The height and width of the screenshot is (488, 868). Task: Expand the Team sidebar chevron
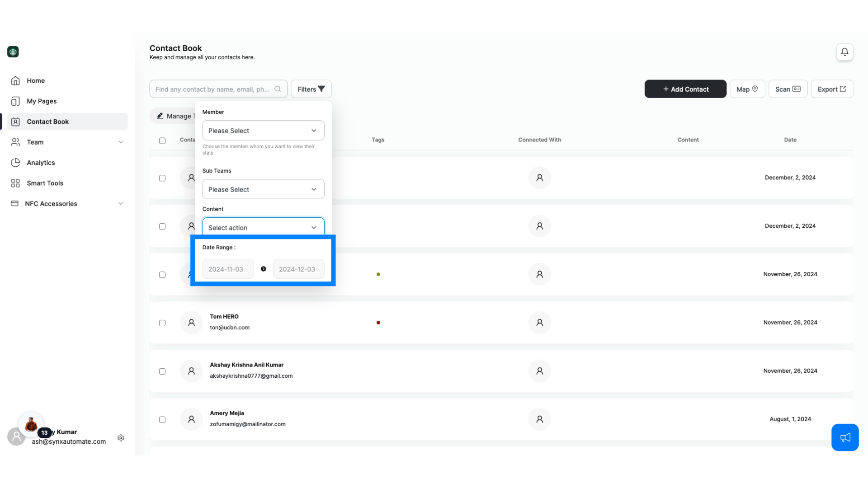click(x=121, y=142)
